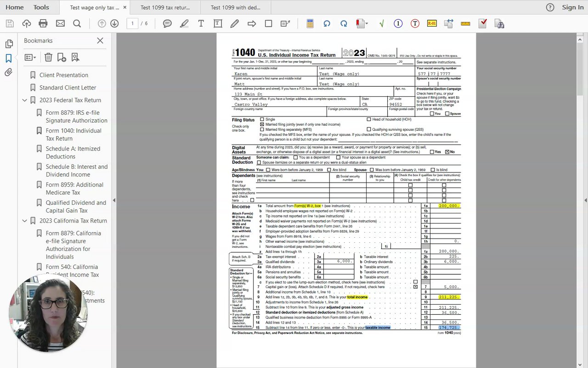The width and height of the screenshot is (588, 368).
Task: Select the Pencil drawing tool
Action: (x=235, y=23)
